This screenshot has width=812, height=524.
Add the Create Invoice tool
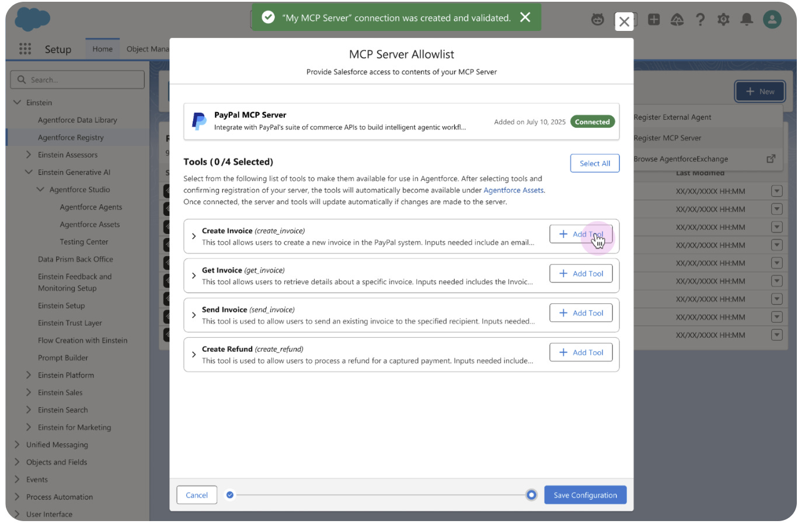click(581, 234)
